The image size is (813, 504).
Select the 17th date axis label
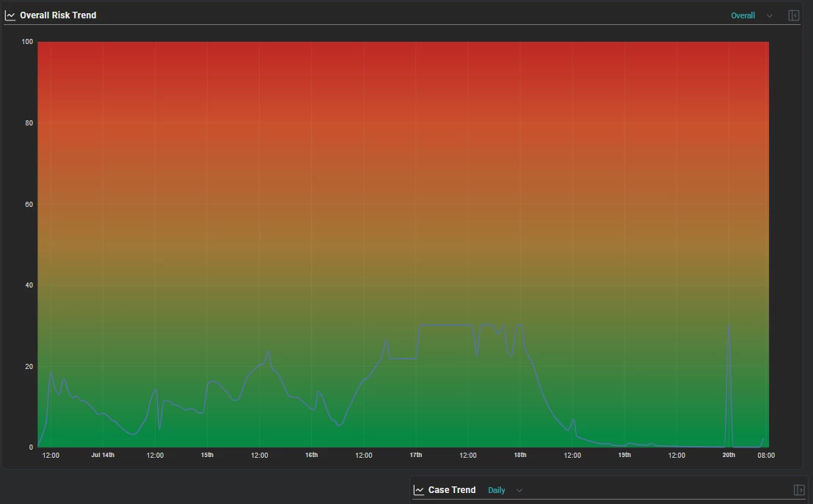click(x=416, y=455)
